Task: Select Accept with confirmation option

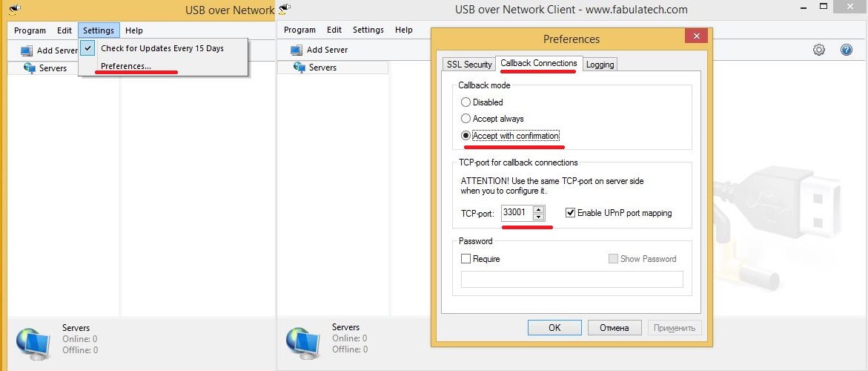Action: coord(466,136)
